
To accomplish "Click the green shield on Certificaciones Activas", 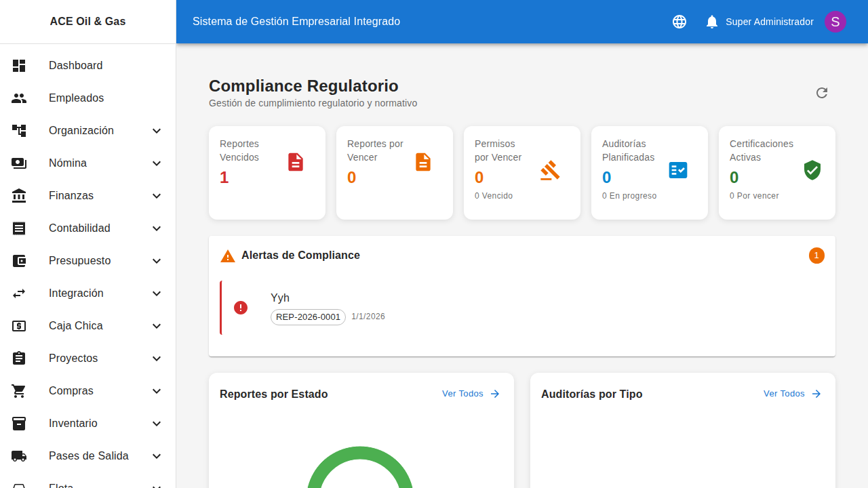I will (x=812, y=170).
